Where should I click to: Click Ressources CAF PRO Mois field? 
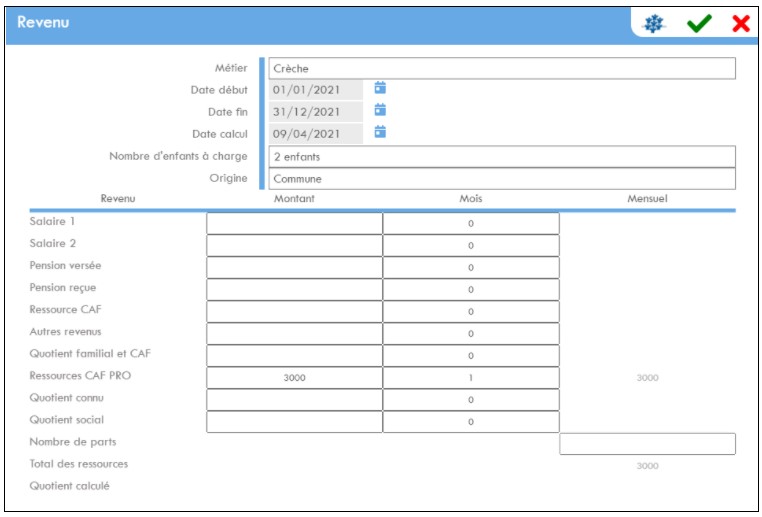471,378
